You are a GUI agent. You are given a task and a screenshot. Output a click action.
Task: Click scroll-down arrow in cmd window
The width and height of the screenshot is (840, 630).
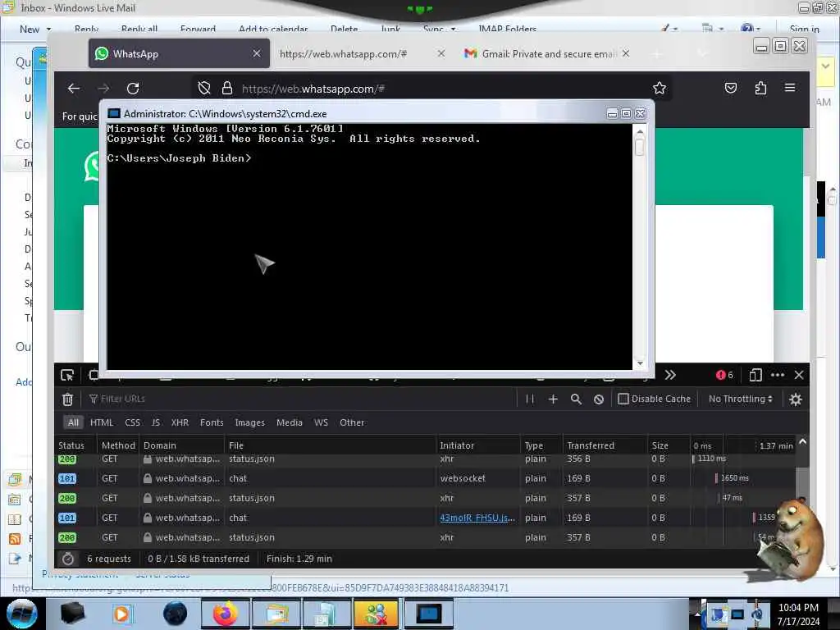tap(640, 363)
